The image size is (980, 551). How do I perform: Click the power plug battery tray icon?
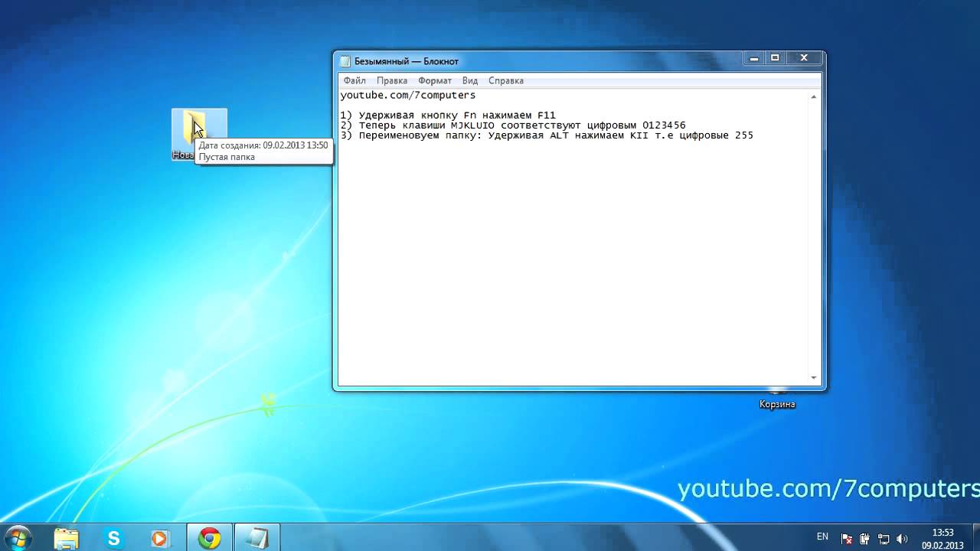[x=865, y=539]
